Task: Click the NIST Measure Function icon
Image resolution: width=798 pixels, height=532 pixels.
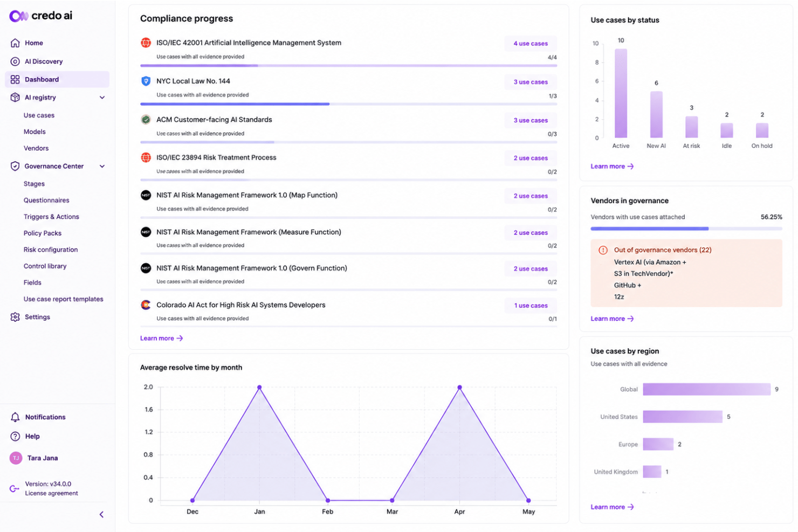Action: point(146,232)
